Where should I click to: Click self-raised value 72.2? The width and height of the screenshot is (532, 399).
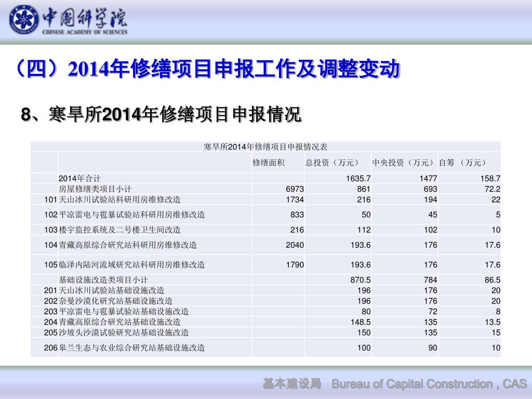point(493,189)
